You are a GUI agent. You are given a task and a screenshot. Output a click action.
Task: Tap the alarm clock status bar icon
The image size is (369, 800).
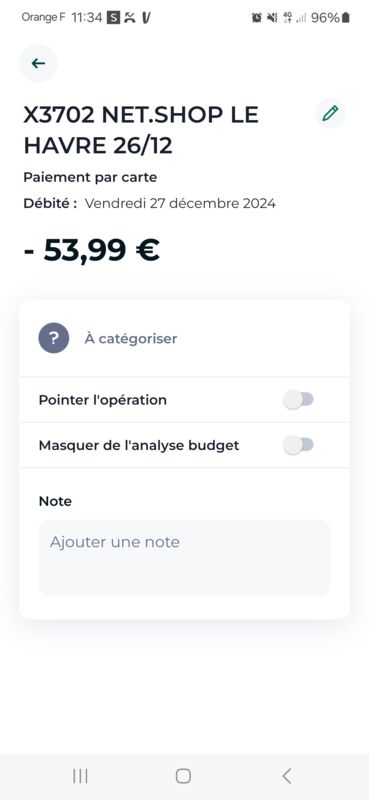pos(257,18)
